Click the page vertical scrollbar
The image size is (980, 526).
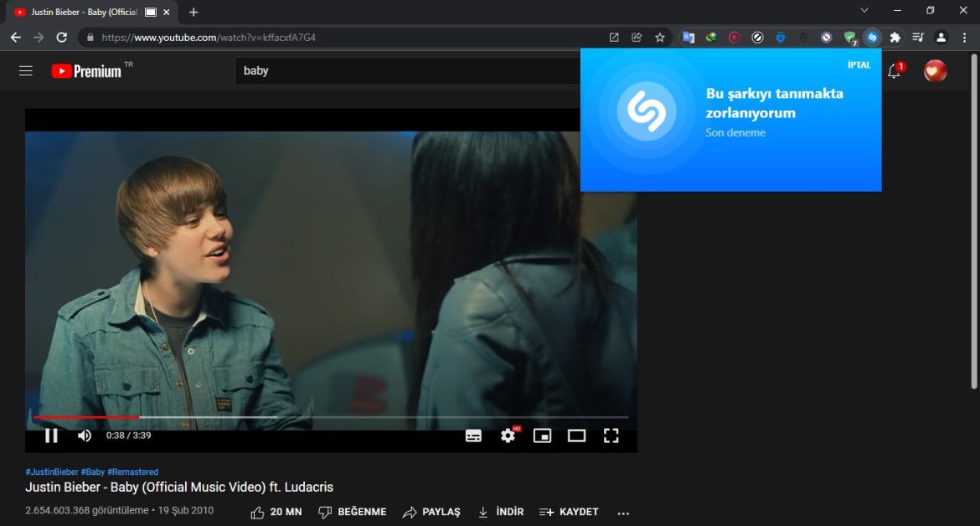974,222
